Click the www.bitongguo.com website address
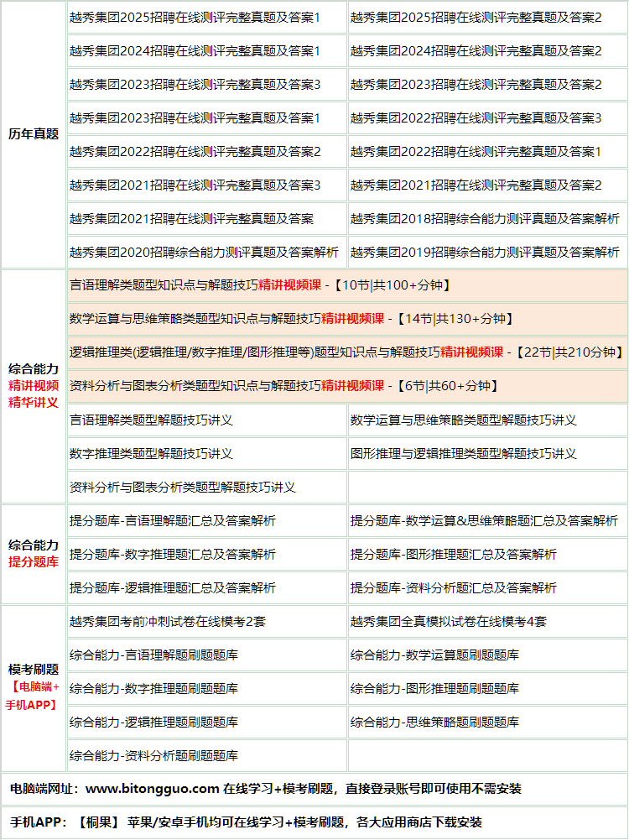 point(152,789)
